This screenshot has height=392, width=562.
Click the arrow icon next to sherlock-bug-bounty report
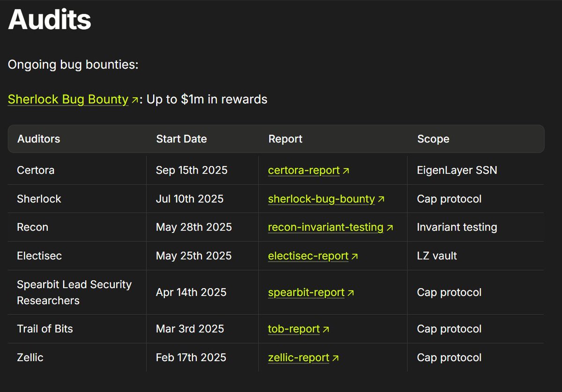(x=381, y=200)
